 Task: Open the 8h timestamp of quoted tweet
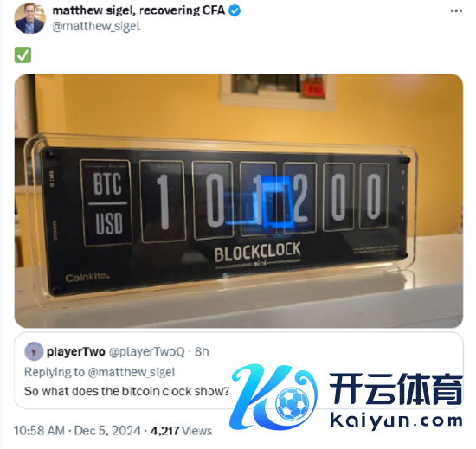[x=202, y=351]
